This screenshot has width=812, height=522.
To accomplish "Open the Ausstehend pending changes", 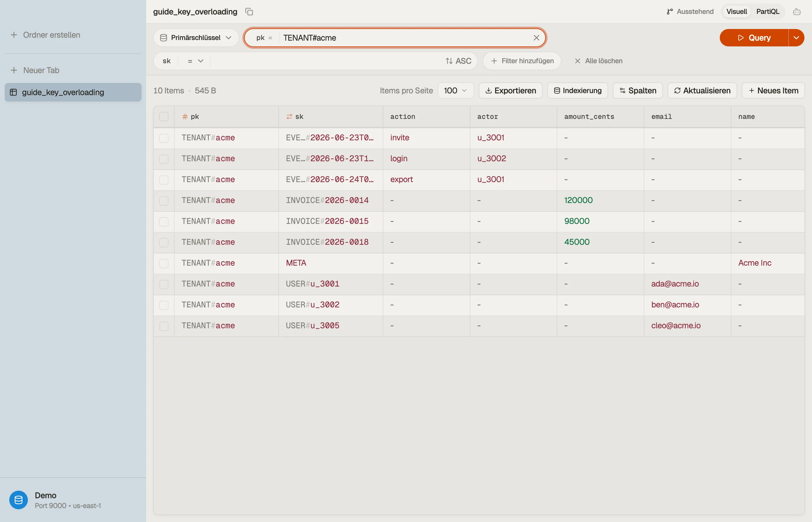I will (x=690, y=12).
